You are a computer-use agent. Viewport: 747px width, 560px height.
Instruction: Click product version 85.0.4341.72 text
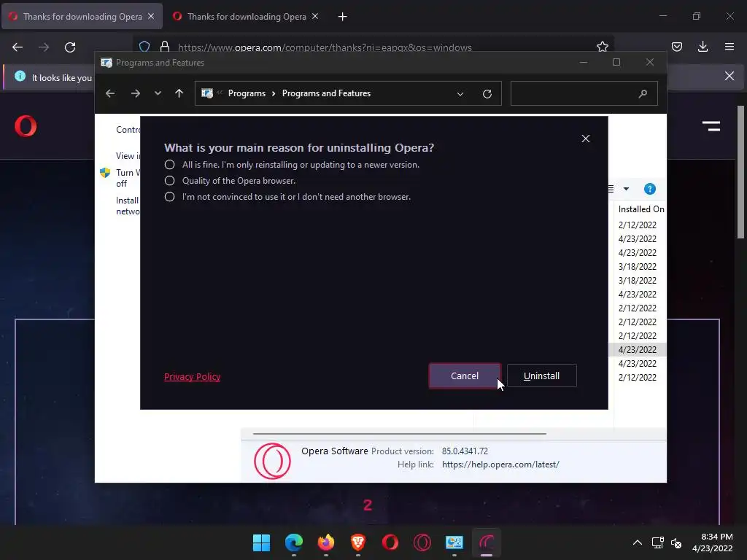click(x=465, y=451)
